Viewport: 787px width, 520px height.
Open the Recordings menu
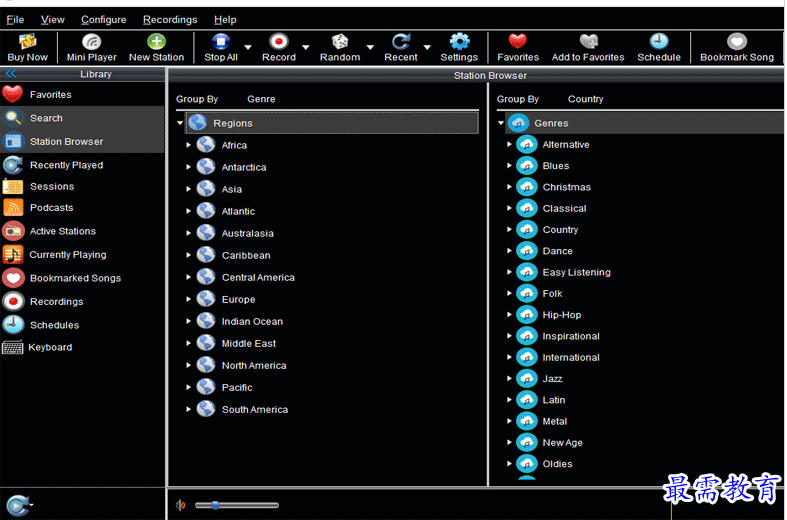click(170, 20)
